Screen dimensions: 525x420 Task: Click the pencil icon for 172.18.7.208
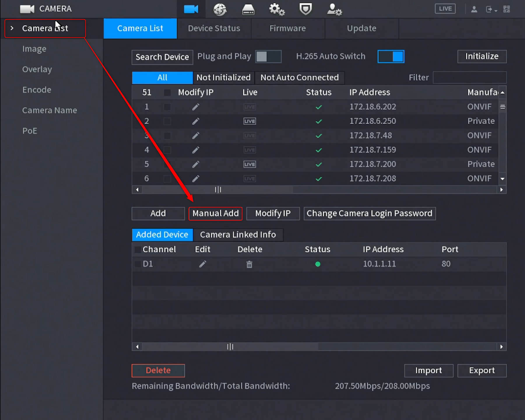[x=196, y=178]
